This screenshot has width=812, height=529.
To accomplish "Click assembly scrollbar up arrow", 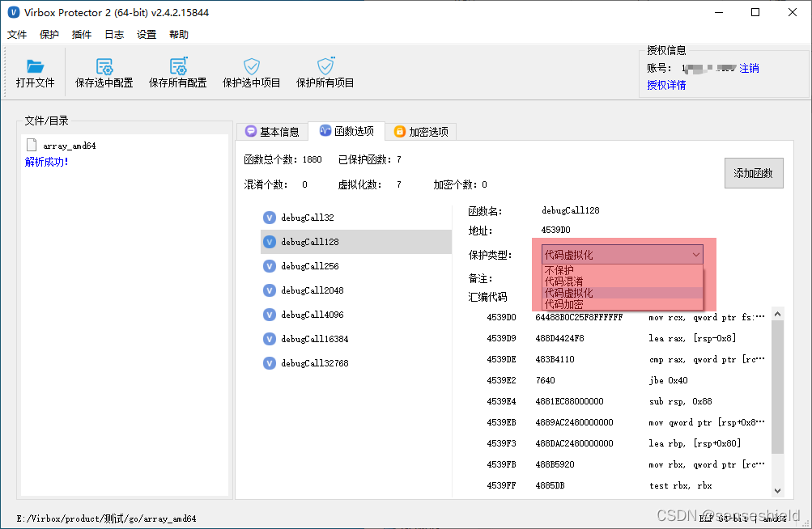I will 777,314.
